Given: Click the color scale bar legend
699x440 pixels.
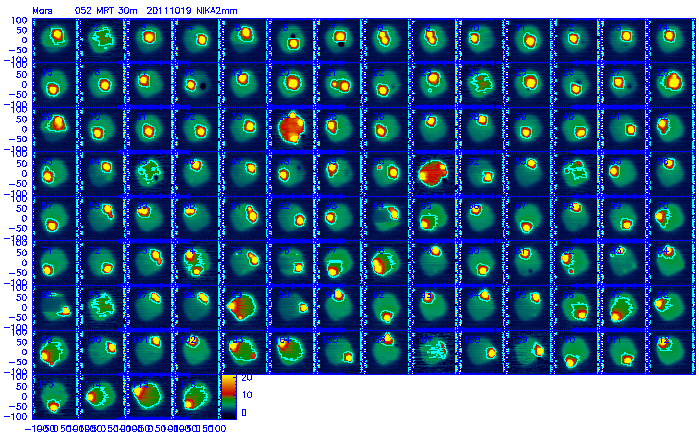Looking at the screenshot, I should 229,395.
